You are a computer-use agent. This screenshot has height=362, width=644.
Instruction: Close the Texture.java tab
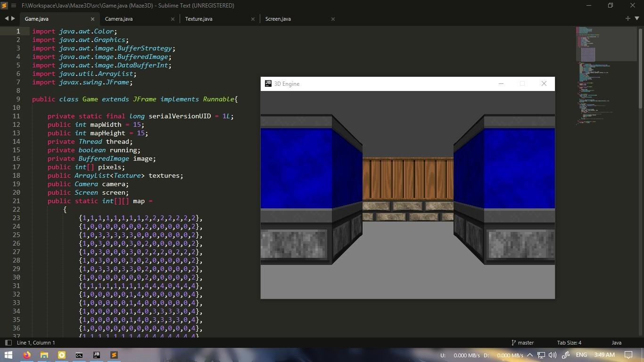(253, 19)
